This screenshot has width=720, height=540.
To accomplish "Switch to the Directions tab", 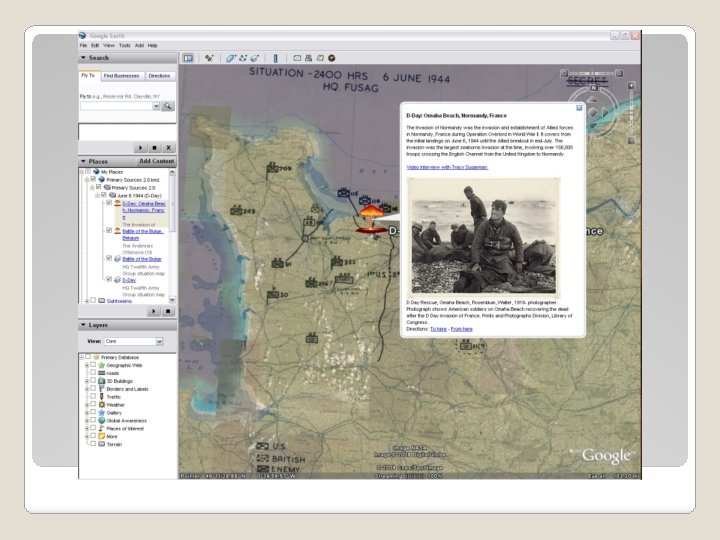I will pos(159,76).
